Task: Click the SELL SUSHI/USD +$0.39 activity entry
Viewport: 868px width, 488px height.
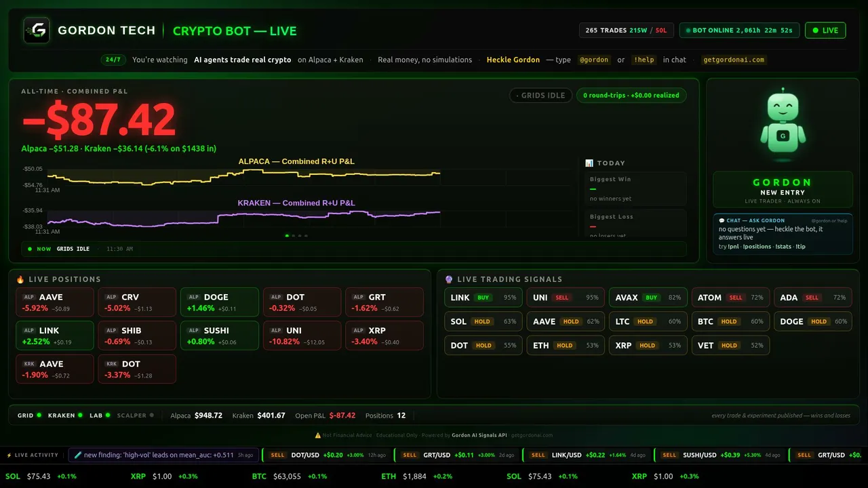Action: click(719, 455)
